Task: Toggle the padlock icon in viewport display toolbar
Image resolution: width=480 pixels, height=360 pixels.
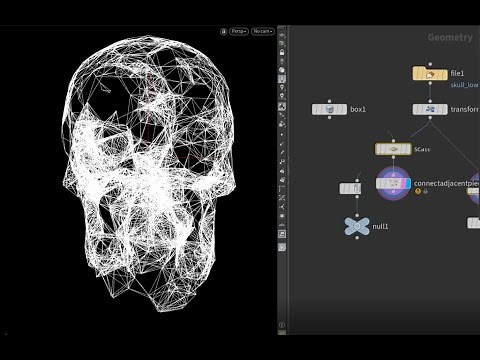Action: [x=282, y=52]
